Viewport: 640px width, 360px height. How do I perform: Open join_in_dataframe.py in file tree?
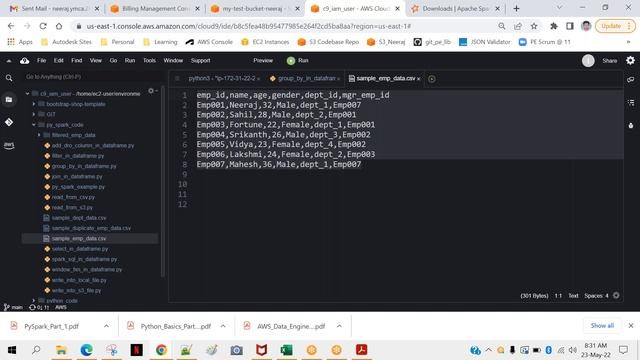point(77,176)
